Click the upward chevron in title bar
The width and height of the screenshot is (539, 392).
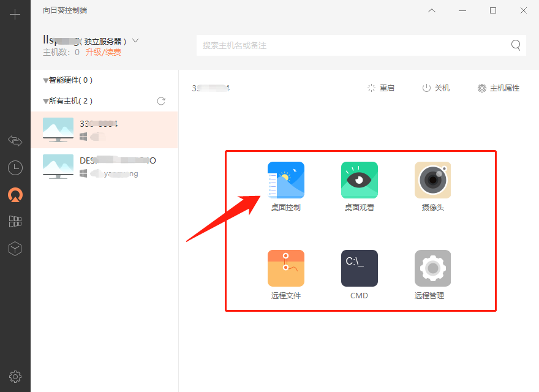point(432,10)
